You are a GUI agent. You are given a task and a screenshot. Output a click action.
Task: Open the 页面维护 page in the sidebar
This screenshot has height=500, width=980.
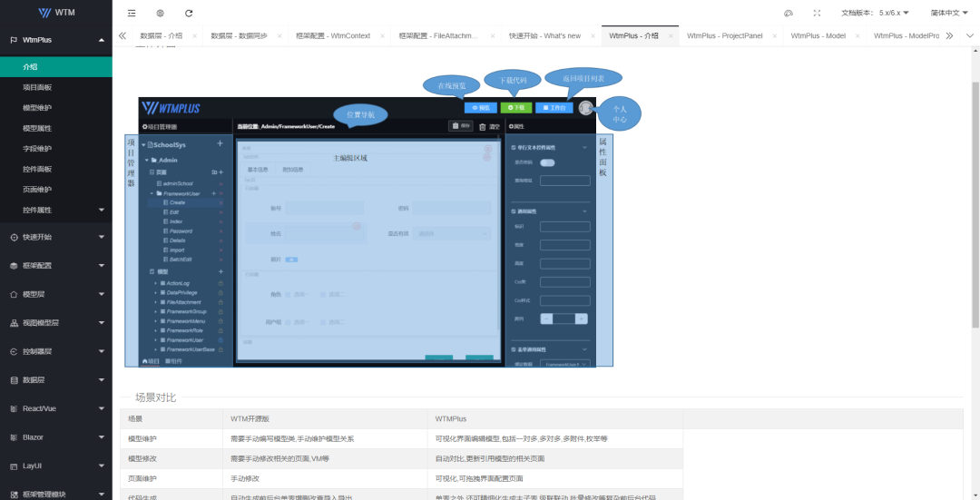click(56, 190)
